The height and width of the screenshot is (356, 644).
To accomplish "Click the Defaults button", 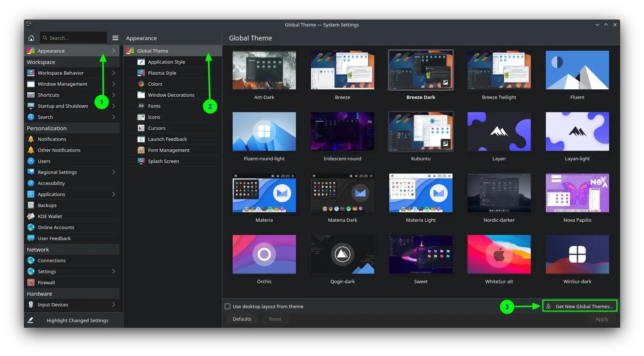I will coord(242,319).
